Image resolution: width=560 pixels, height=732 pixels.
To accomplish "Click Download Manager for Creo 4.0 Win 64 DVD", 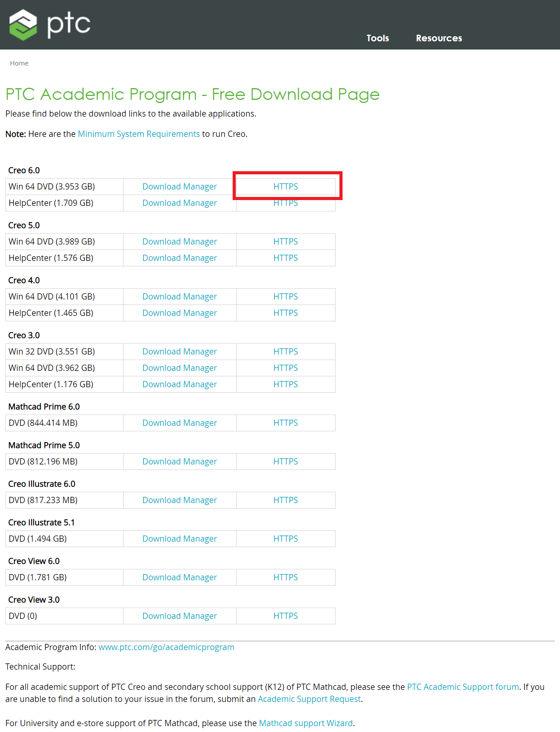I will click(x=180, y=296).
